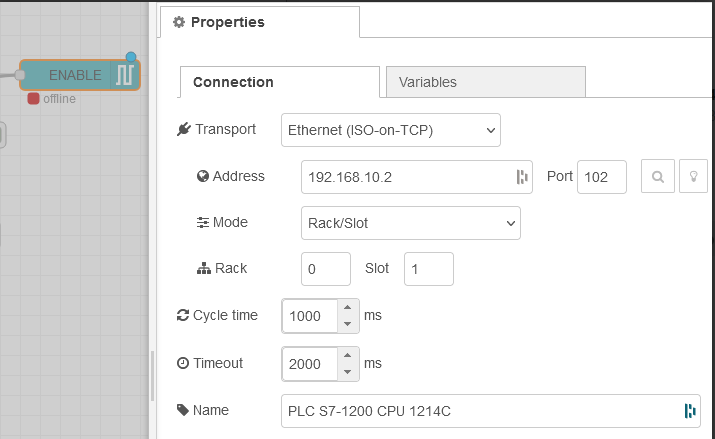Click the red offline status indicator
This screenshot has height=439, width=715.
(33, 99)
